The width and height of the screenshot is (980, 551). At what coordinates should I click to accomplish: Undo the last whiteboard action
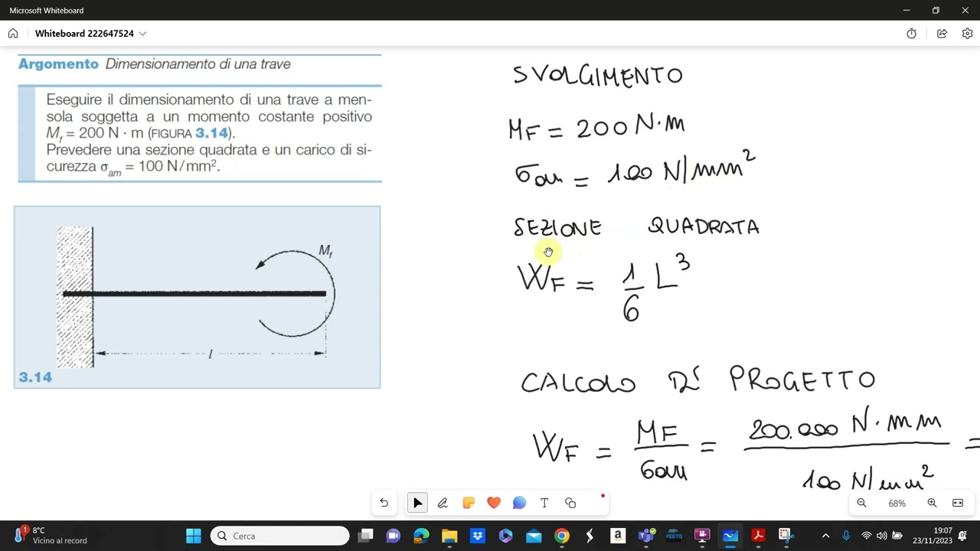point(384,503)
